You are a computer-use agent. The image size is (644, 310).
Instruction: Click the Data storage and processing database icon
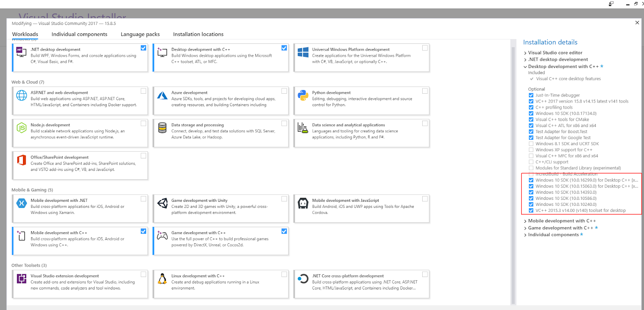coord(162,128)
